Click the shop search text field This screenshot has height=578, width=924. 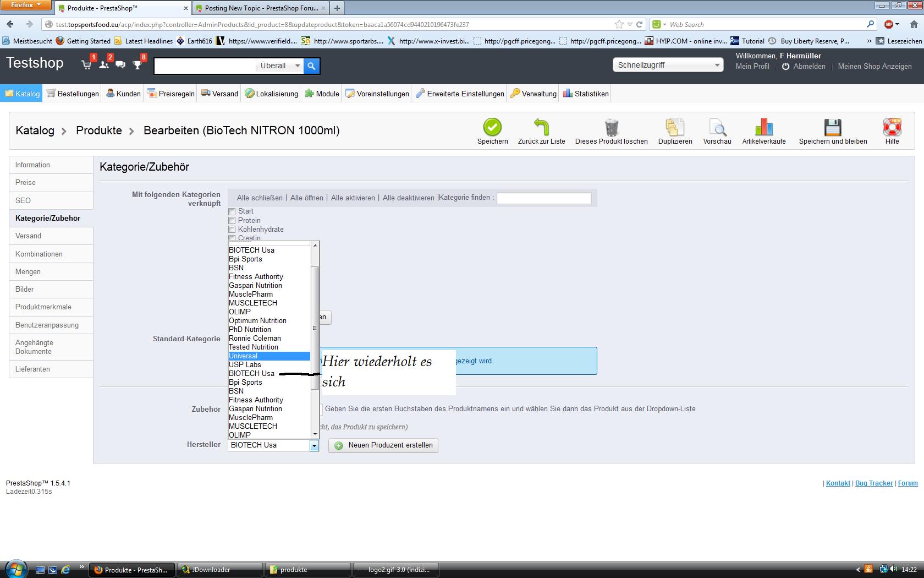click(x=205, y=66)
